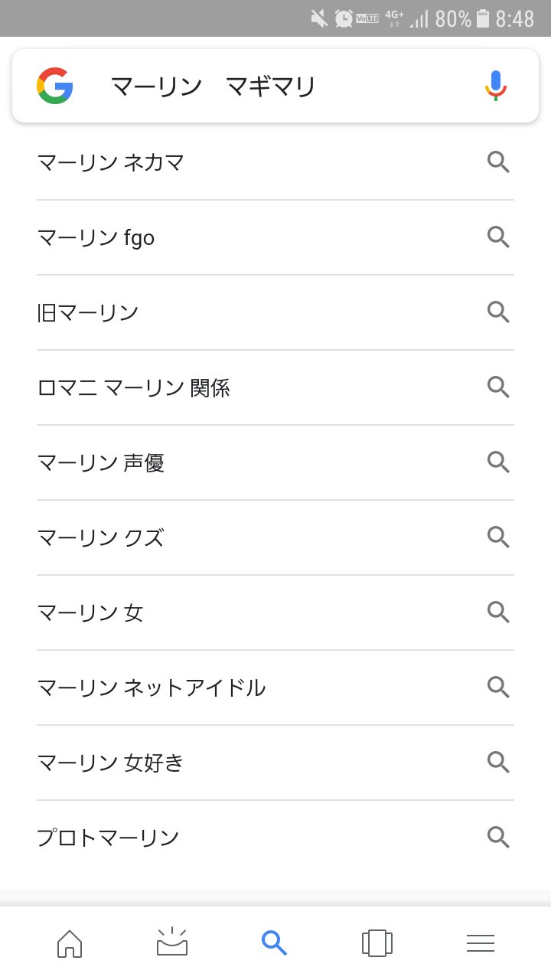The width and height of the screenshot is (551, 980).
Task: Tap the Google logo icon
Action: pyautogui.click(x=55, y=86)
